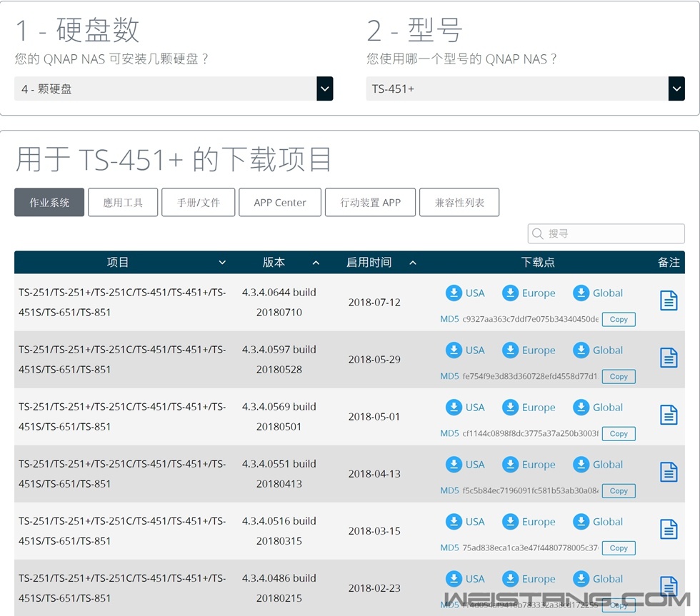Viewport: 700px width, 616px height.
Task: Click version text 4.3.4.0516 build 20180315
Action: pyautogui.click(x=279, y=530)
